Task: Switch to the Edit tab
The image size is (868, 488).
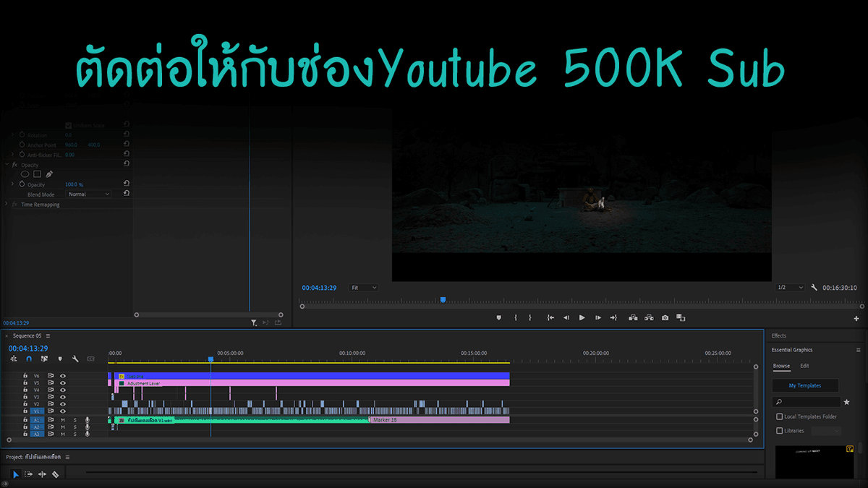Action: [x=804, y=366]
